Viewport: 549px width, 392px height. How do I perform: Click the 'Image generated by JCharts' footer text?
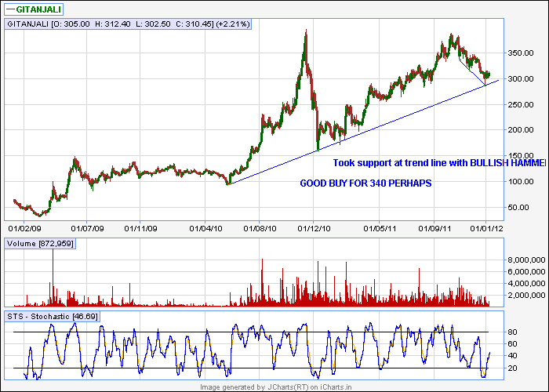(275, 387)
